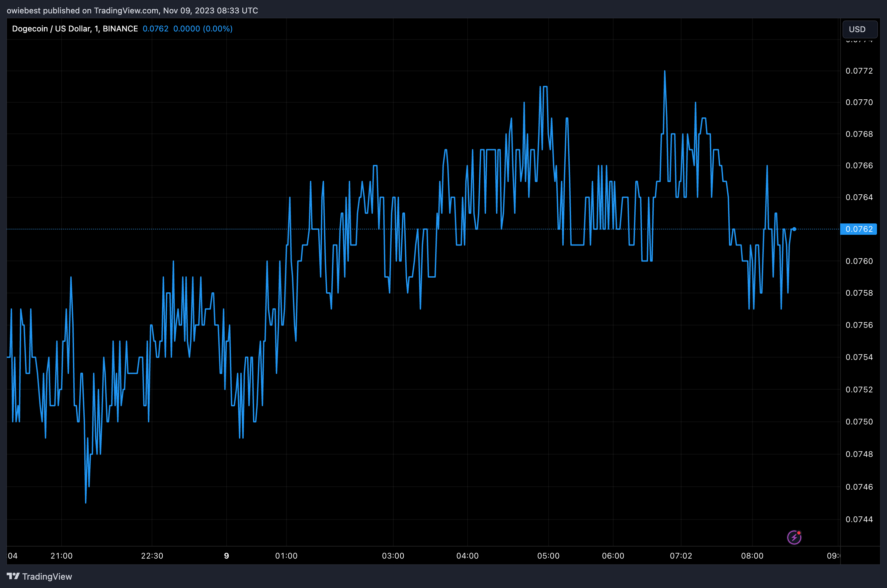887x588 pixels.
Task: Click the current price label 0.0762
Action: tap(859, 229)
